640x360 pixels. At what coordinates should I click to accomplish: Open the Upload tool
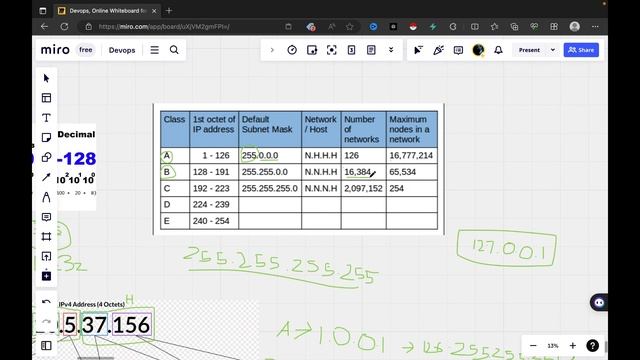(46, 256)
